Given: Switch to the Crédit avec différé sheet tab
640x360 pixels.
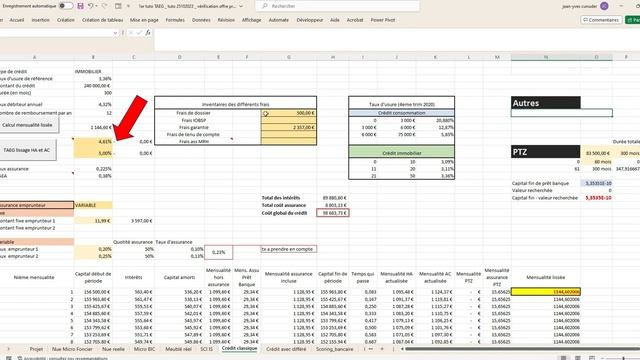Looking at the screenshot, I should pyautogui.click(x=286, y=349).
